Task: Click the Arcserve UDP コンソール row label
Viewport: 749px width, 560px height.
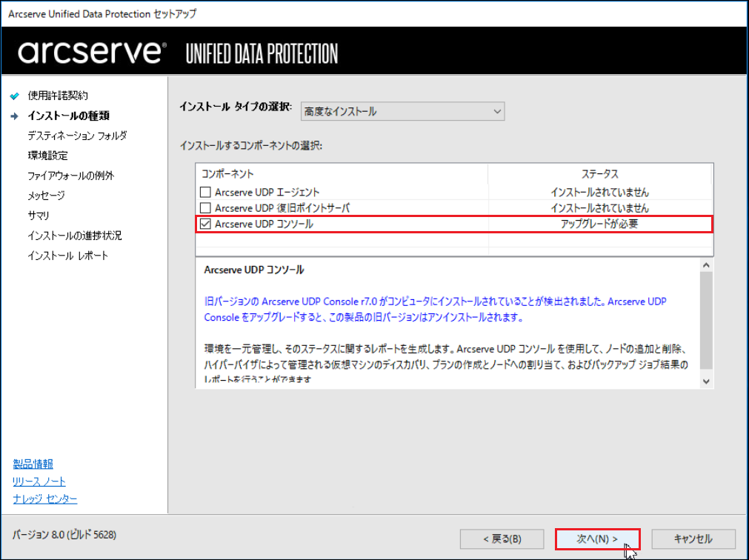Action: pos(264,224)
